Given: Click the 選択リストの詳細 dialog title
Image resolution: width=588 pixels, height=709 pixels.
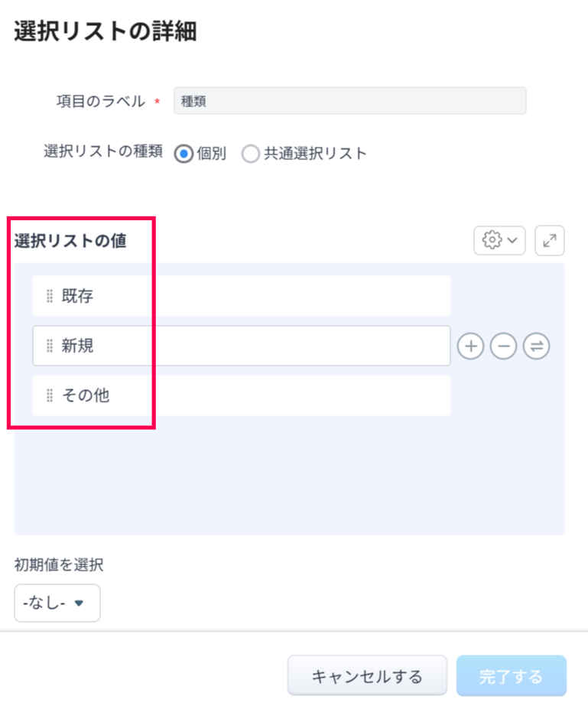Looking at the screenshot, I should [105, 31].
